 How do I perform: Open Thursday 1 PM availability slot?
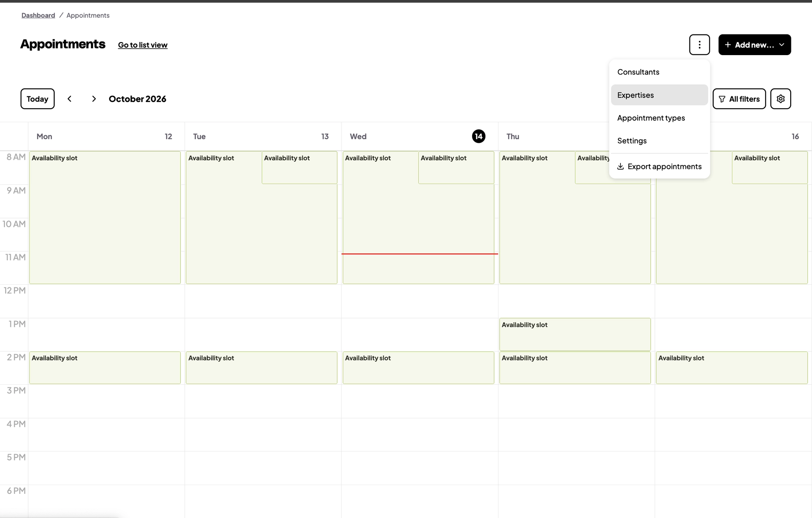(x=575, y=334)
